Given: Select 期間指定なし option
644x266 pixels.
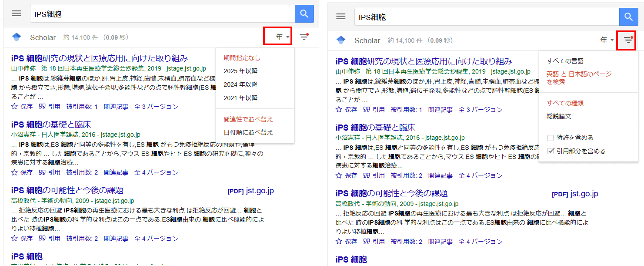Looking at the screenshot, I should point(242,58).
